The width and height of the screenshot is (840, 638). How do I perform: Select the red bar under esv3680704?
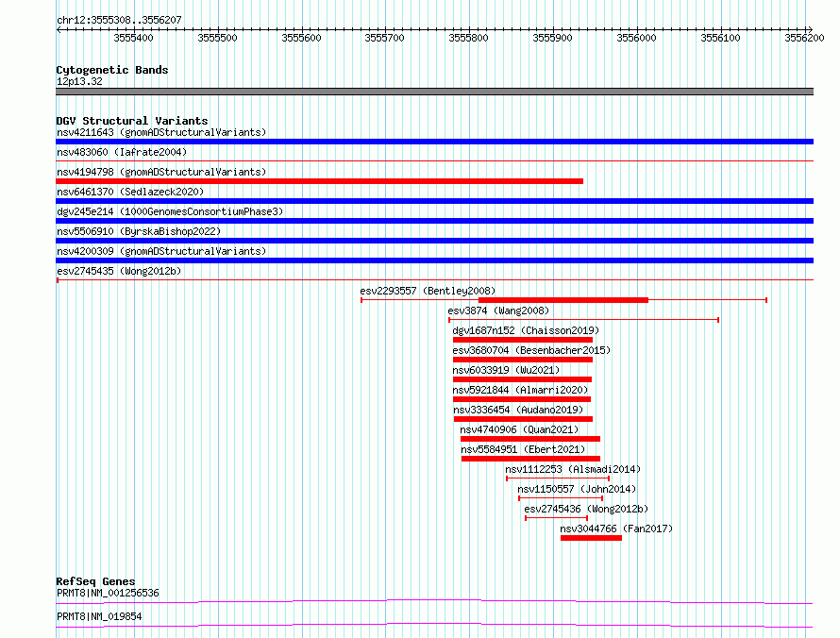pos(523,360)
